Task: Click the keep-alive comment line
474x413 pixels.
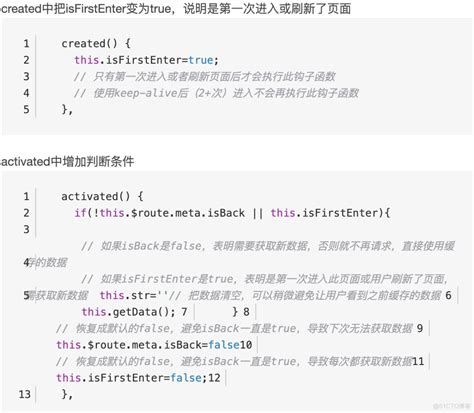Action: click(216, 93)
